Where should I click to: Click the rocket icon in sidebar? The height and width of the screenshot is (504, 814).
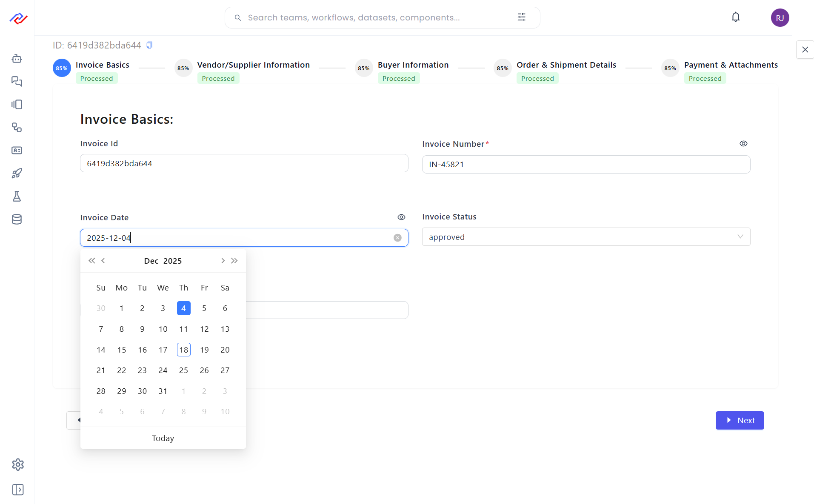coord(17,174)
